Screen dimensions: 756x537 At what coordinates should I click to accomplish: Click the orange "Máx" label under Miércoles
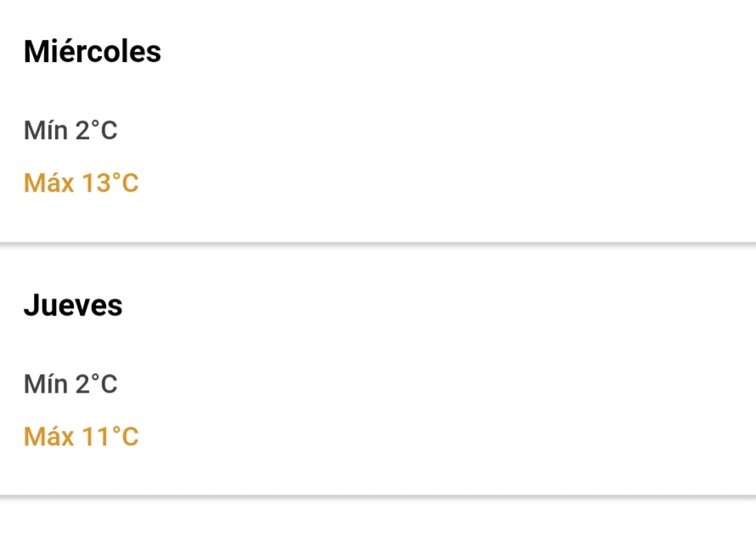click(48, 182)
